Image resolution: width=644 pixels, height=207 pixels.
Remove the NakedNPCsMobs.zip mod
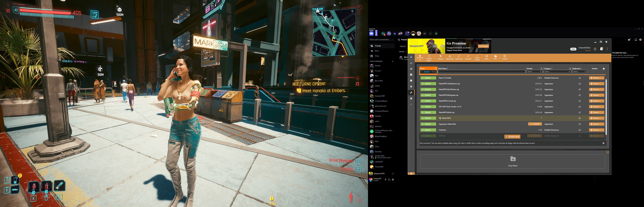(x=595, y=113)
